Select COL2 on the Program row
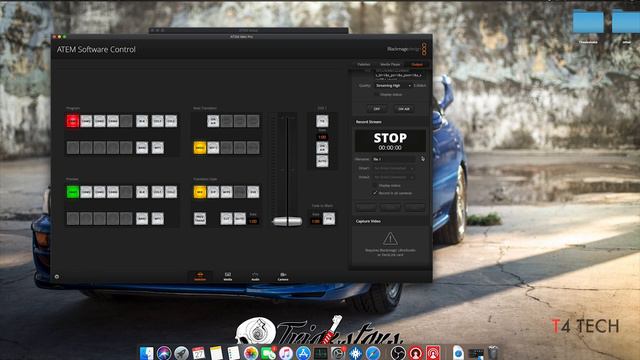 (171, 121)
